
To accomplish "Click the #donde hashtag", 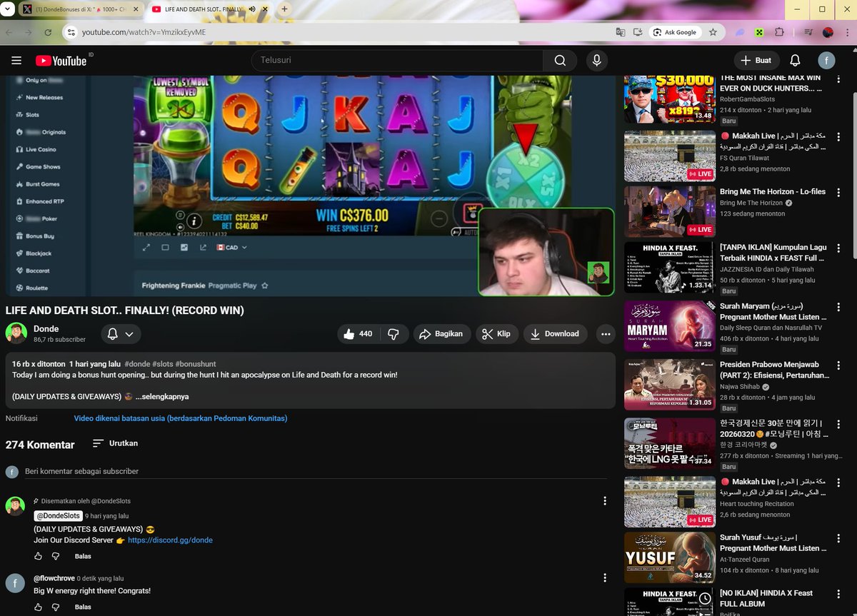I will point(136,364).
